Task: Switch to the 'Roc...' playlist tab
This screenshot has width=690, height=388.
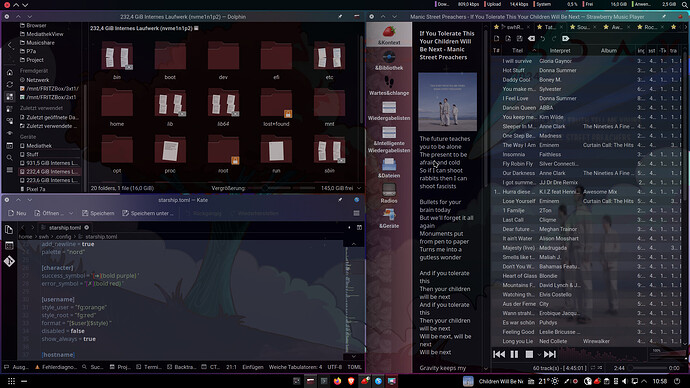Action: point(650,27)
